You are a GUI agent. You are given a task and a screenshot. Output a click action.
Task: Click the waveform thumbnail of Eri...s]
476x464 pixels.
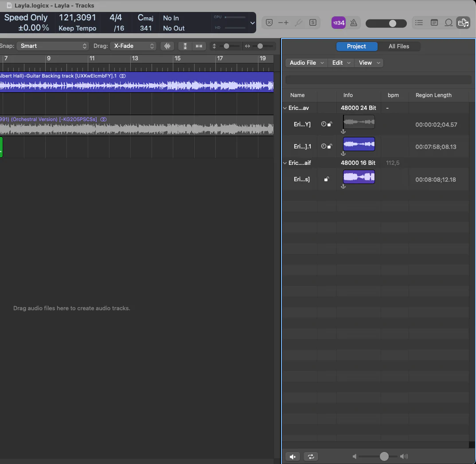click(359, 177)
